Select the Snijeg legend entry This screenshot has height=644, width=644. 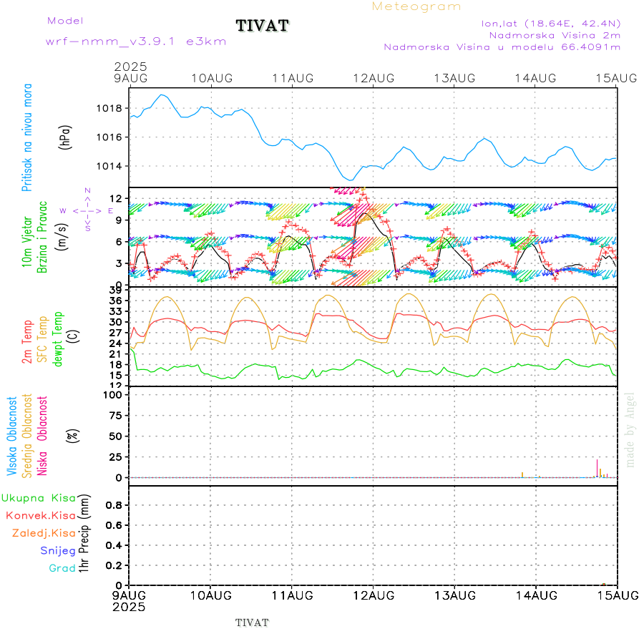pos(56,550)
